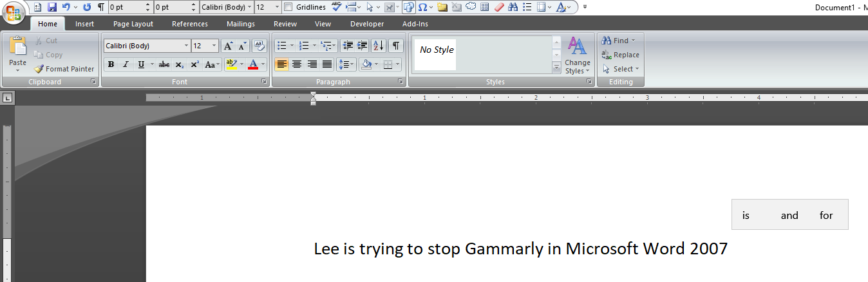This screenshot has width=868, height=282.
Task: Toggle left text alignment
Action: (x=281, y=64)
